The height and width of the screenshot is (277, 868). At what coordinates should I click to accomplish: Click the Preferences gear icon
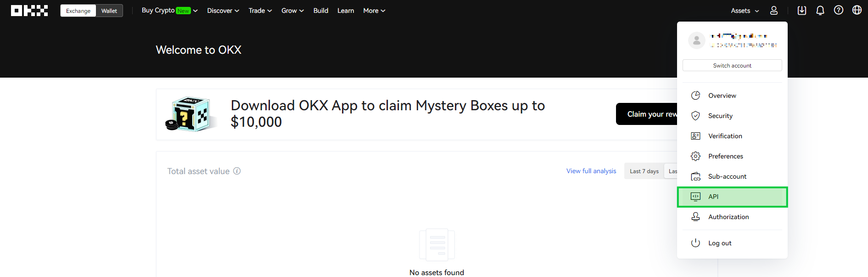point(696,156)
